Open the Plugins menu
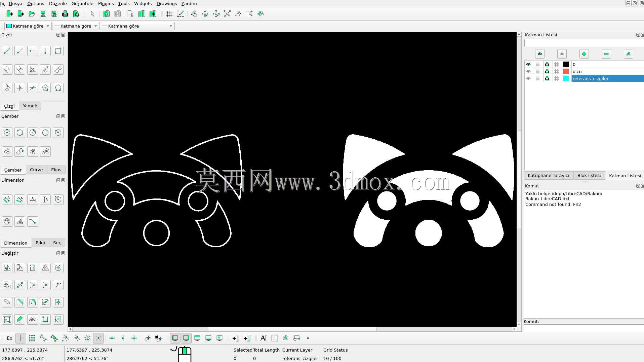This screenshot has width=644, height=362. coord(106,3)
